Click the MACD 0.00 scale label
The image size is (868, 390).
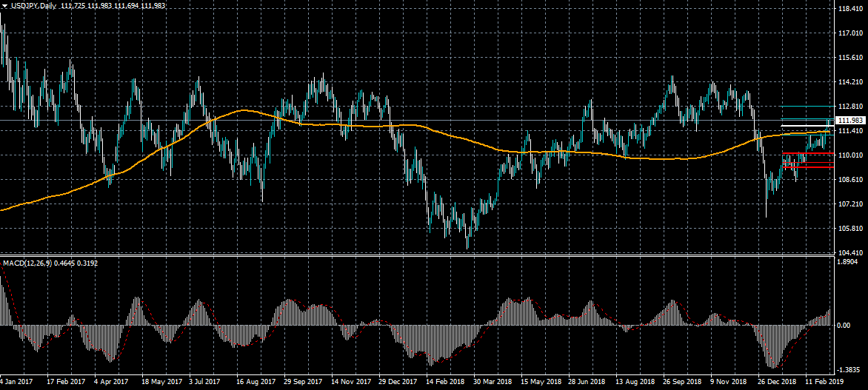(x=843, y=325)
